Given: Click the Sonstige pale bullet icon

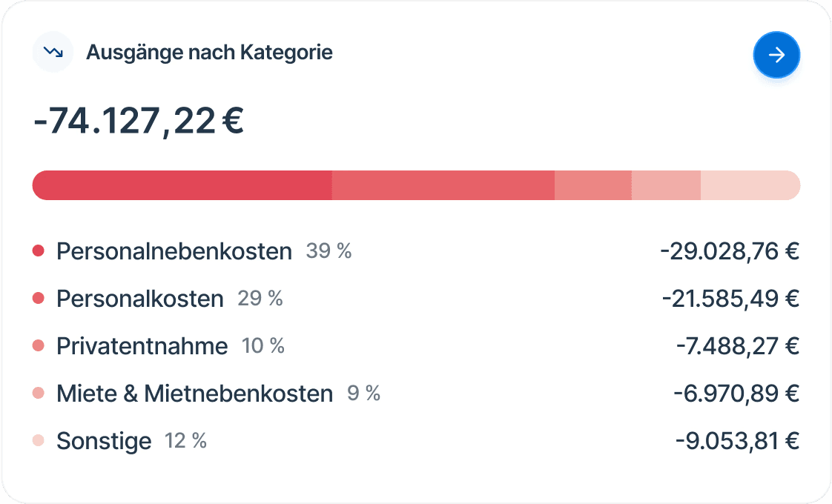Looking at the screenshot, I should click(x=39, y=440).
